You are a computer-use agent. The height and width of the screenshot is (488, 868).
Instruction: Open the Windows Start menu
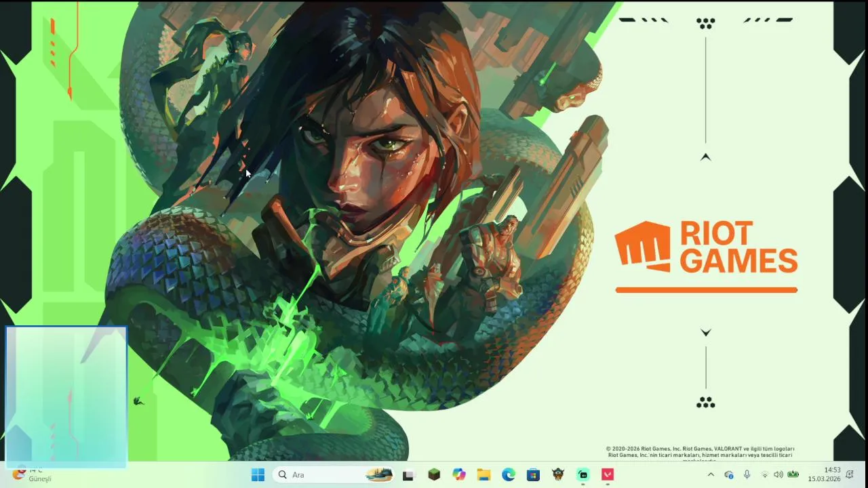pyautogui.click(x=258, y=475)
